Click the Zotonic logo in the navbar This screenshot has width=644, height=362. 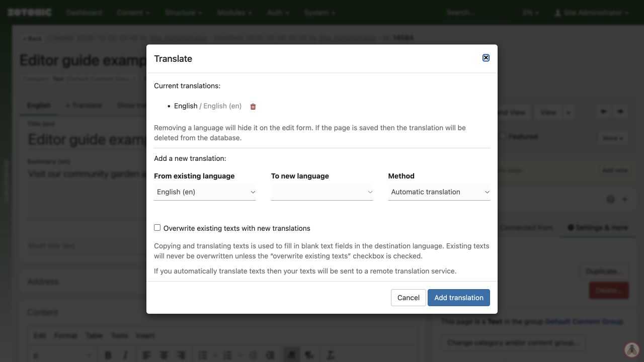click(x=29, y=13)
